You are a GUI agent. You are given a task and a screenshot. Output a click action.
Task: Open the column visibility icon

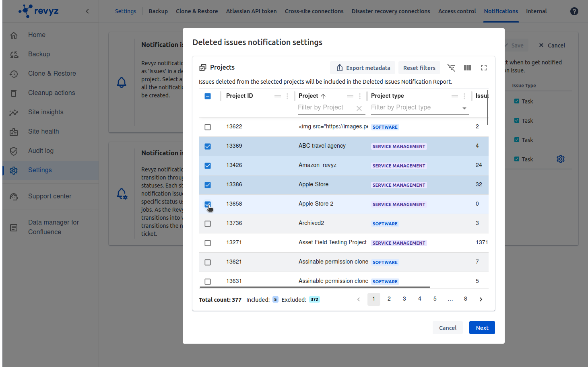467,68
